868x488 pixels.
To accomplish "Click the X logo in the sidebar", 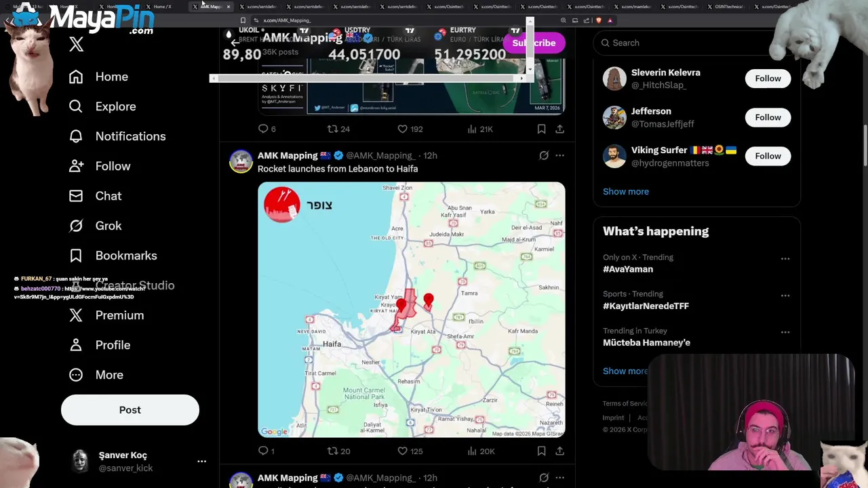I will pyautogui.click(x=76, y=44).
